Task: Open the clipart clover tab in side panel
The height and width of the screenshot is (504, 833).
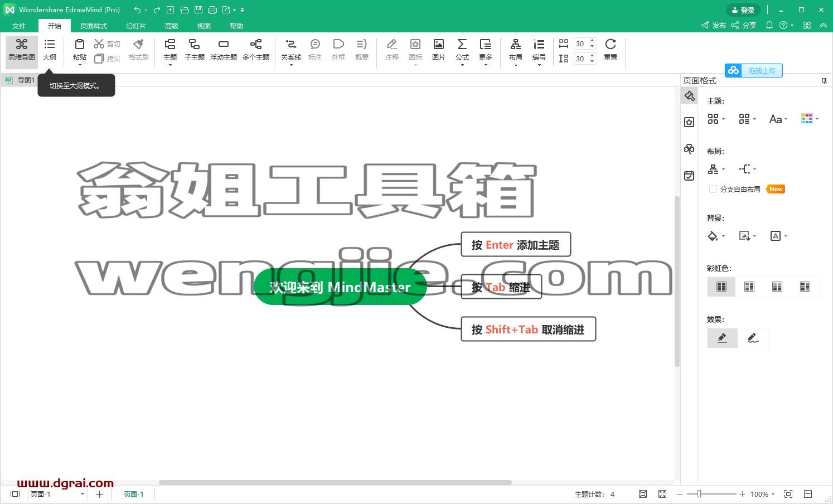Action: [x=690, y=149]
